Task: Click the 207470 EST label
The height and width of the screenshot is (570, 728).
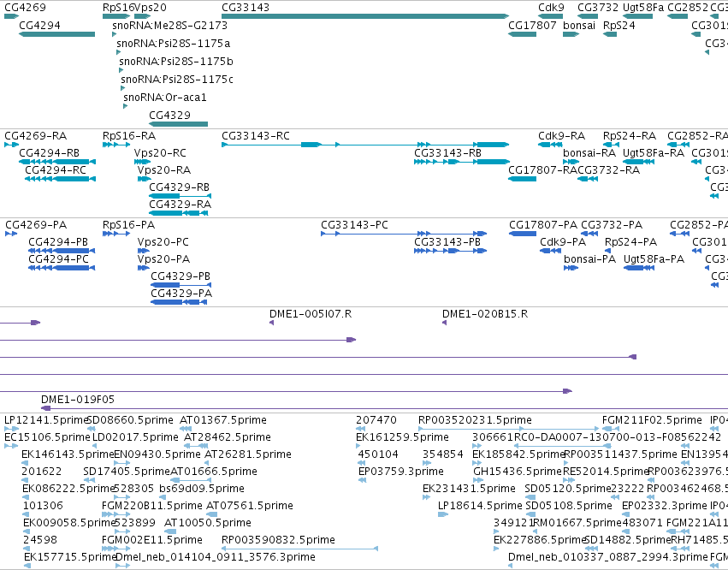Action: click(376, 420)
